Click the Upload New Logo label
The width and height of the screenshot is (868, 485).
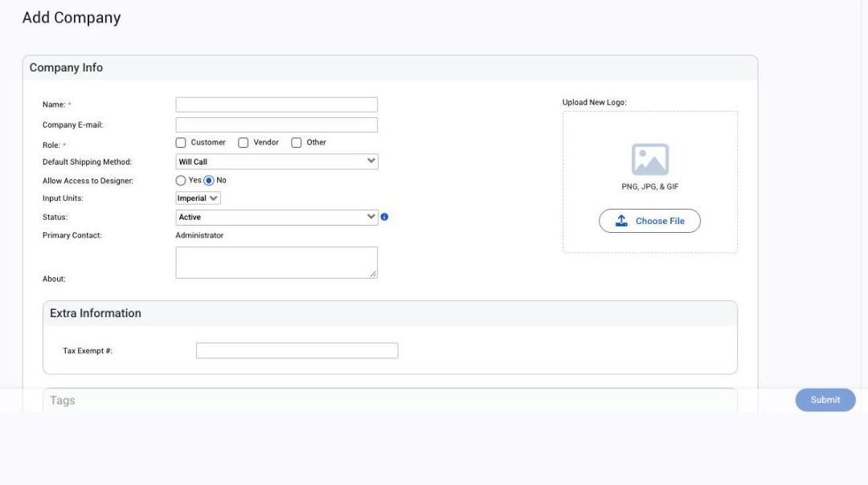click(594, 102)
